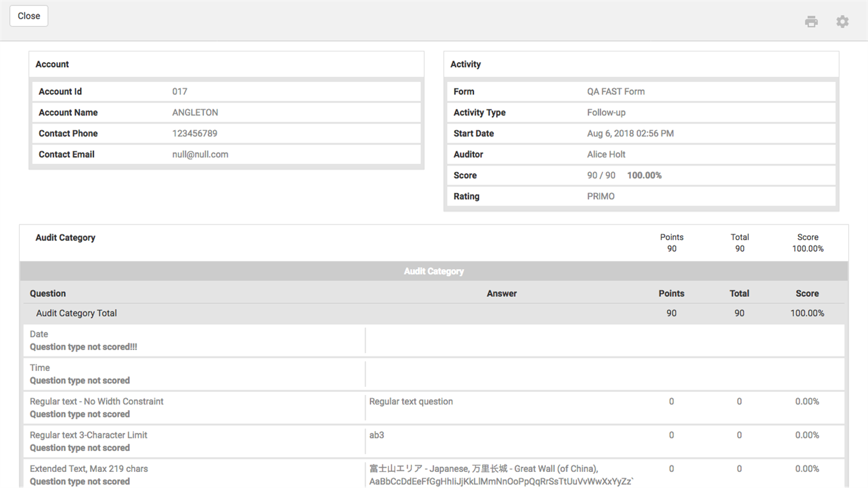The width and height of the screenshot is (868, 488).
Task: Click the answer cell containing ab3
Action: 376,435
